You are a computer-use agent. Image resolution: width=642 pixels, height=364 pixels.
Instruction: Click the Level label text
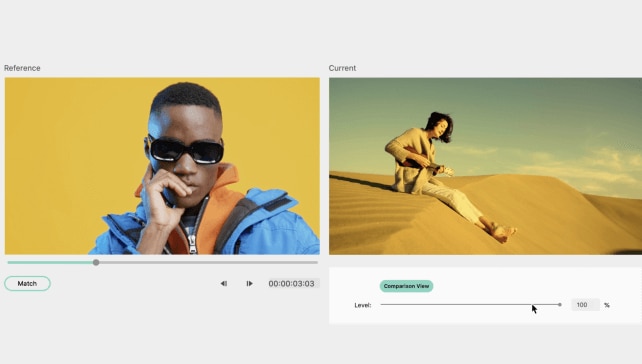point(363,305)
